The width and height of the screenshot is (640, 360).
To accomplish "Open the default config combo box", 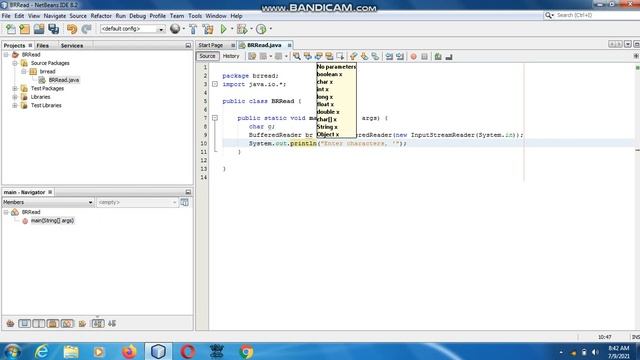I will 132,29.
